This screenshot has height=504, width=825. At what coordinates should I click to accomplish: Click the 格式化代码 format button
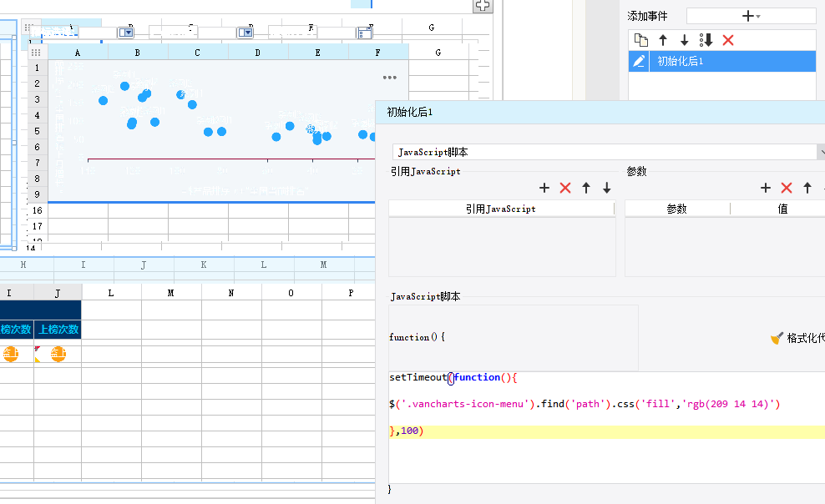point(797,338)
